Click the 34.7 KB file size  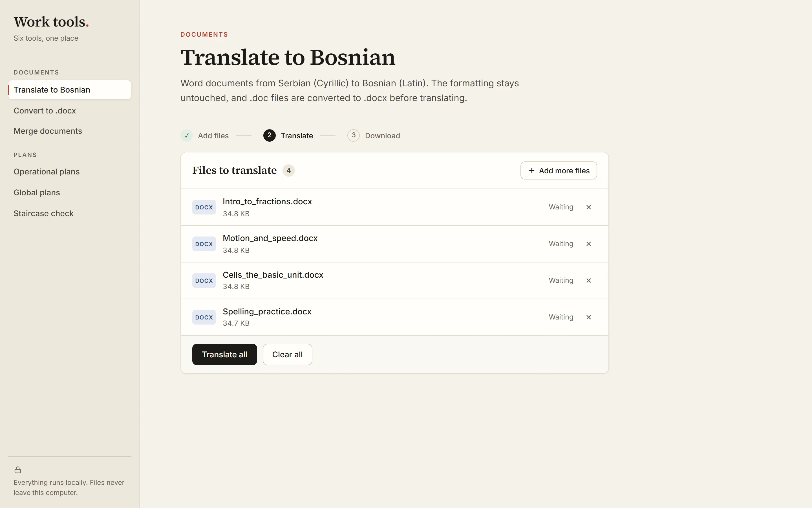click(236, 323)
